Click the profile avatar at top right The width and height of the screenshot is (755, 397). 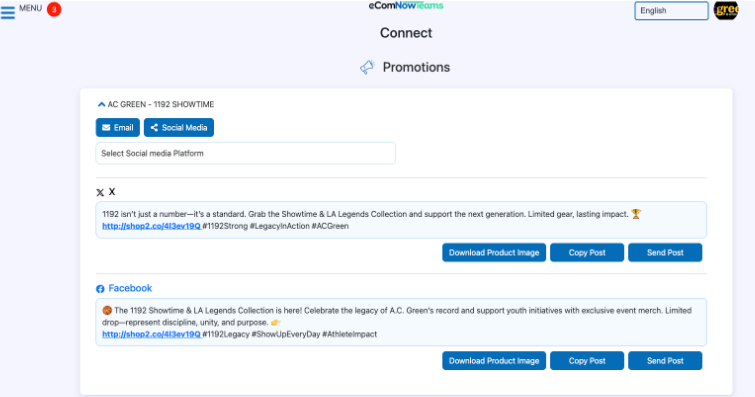[726, 10]
